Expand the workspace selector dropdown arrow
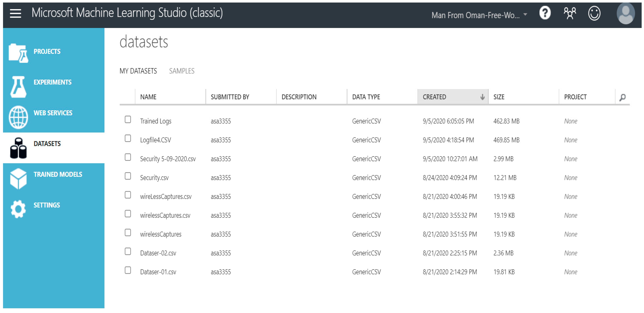The image size is (644, 313). tap(525, 14)
